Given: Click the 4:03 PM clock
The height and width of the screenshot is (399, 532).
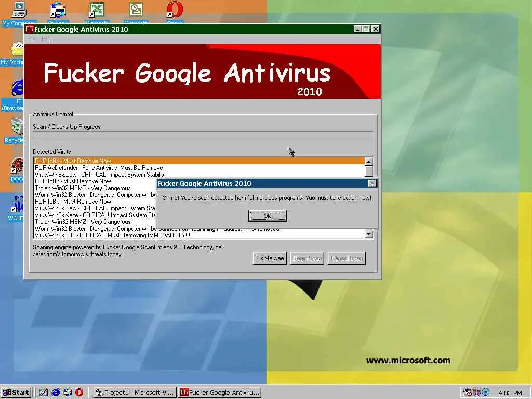Looking at the screenshot, I should coord(510,393).
